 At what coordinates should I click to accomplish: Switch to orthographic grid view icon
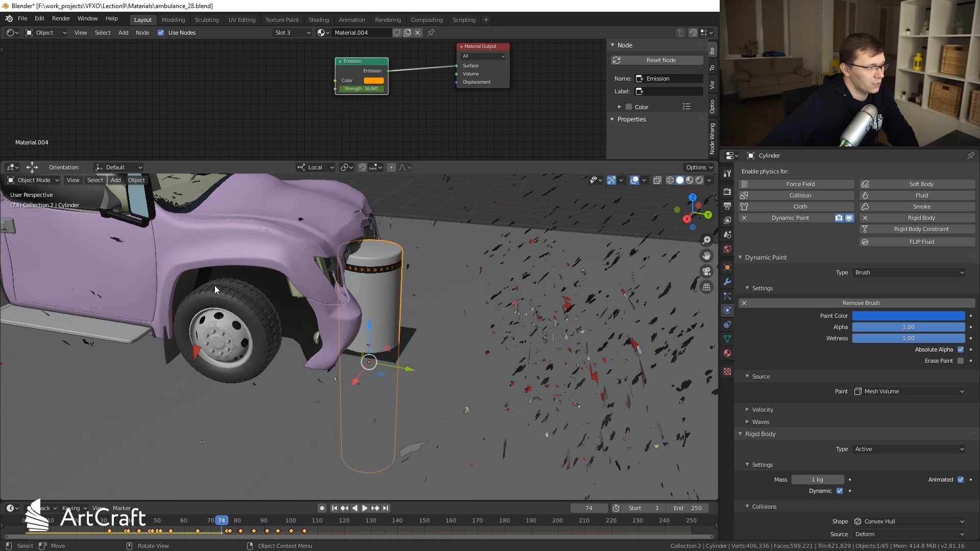[x=706, y=287]
